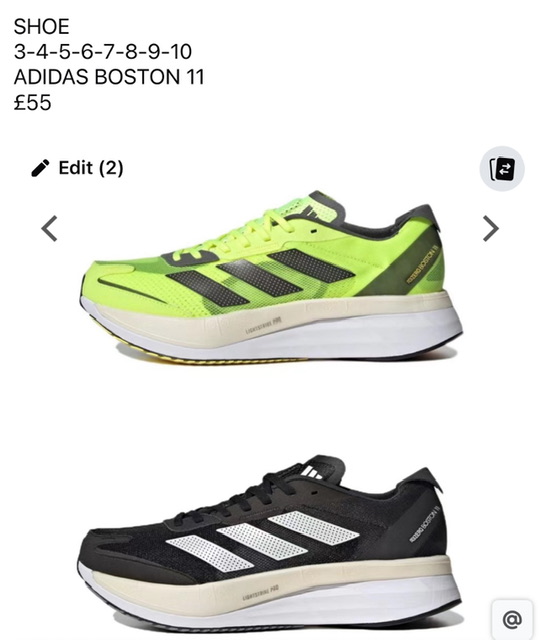Viewport: 539px width, 640px height.
Task: Select the £55 price text
Action: coord(32,102)
